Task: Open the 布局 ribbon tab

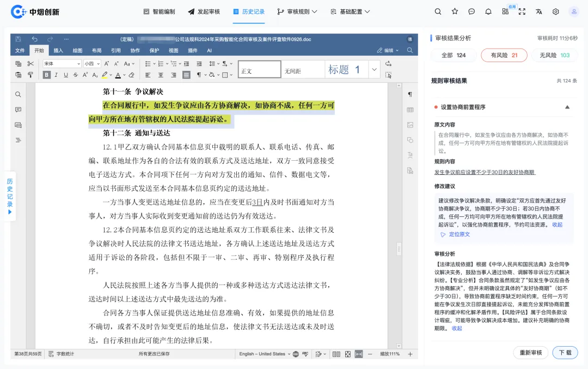Action: pos(97,50)
